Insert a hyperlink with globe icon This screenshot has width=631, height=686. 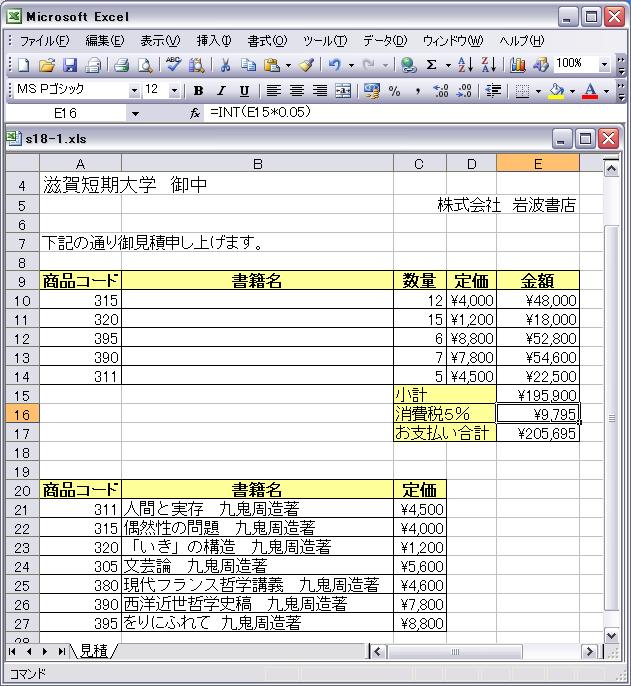(408, 66)
